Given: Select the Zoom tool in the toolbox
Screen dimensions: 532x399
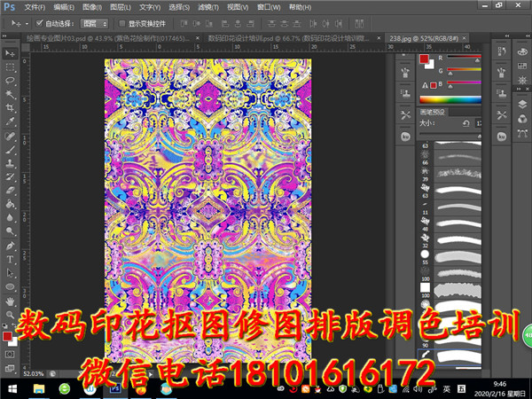Looking at the screenshot, I should [x=10, y=316].
